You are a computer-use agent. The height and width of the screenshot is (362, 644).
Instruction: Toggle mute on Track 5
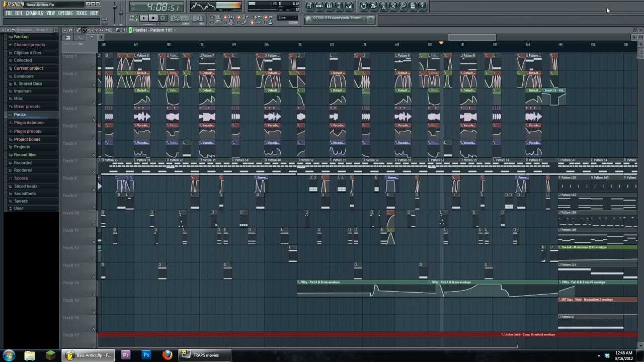pyautogui.click(x=94, y=137)
